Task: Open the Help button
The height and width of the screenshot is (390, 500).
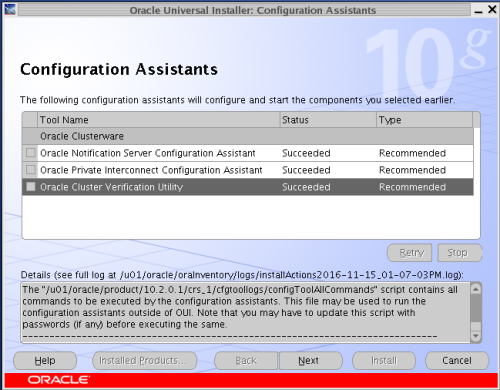Action: pyautogui.click(x=45, y=360)
